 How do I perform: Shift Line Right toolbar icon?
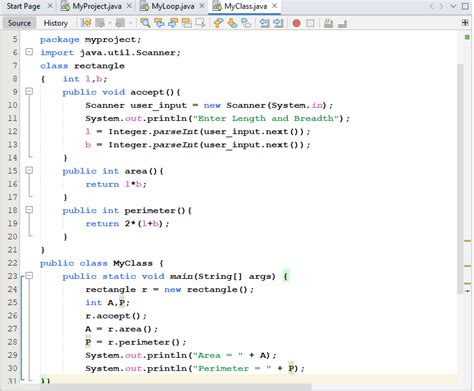pos(278,23)
